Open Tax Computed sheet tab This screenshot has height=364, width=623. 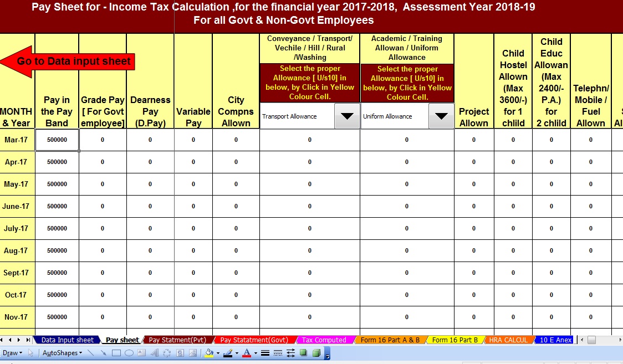click(324, 340)
